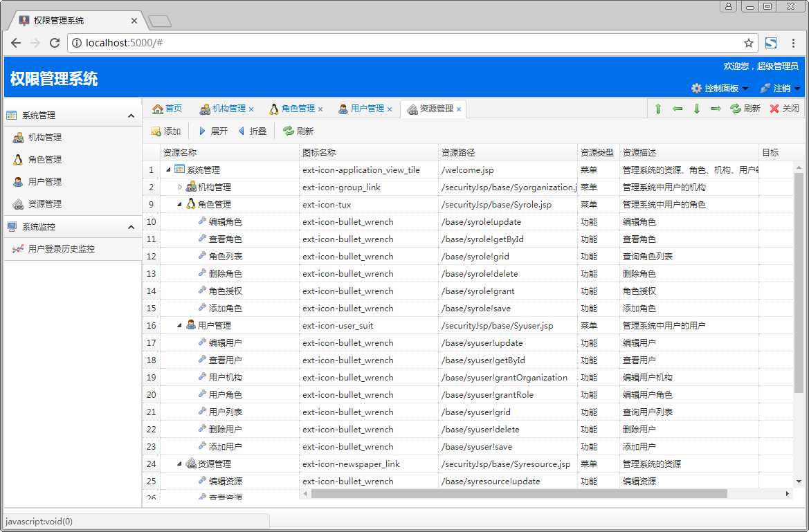Click the horizontal scrollbar under the grid
This screenshot has width=809, height=532.
click(519, 494)
